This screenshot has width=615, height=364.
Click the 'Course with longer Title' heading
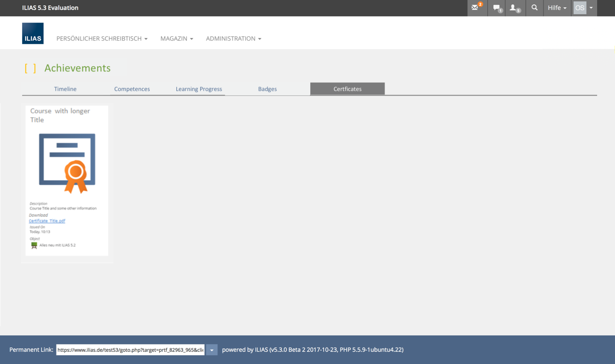click(60, 115)
